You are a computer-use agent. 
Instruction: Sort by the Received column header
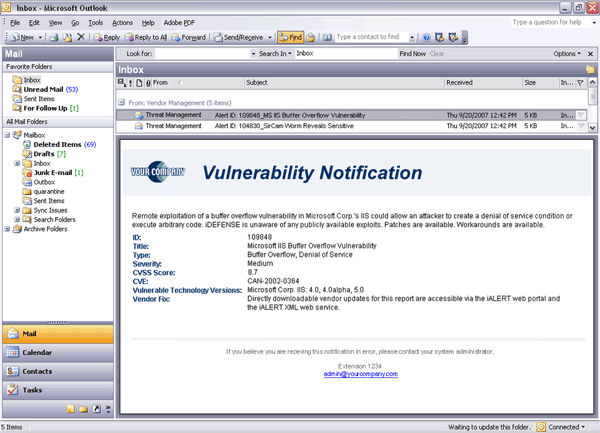tap(483, 83)
